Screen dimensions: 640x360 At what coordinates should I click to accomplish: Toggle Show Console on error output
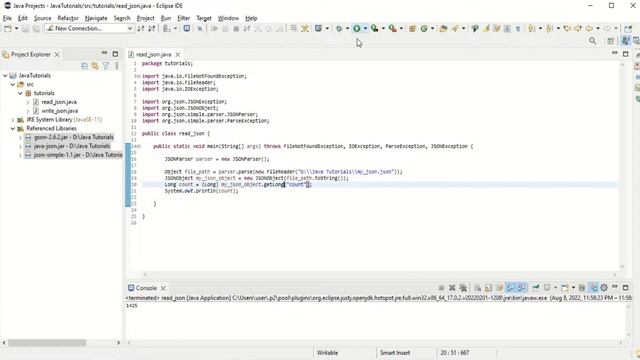[522, 288]
